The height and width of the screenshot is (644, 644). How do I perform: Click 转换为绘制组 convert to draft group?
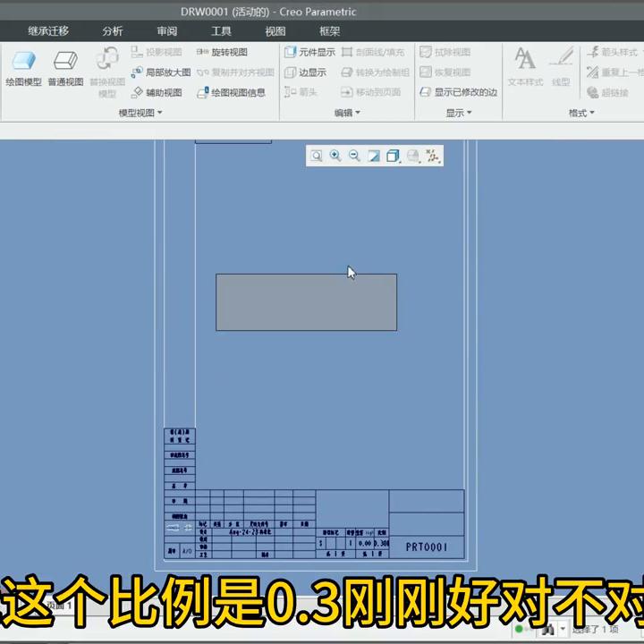pos(375,72)
